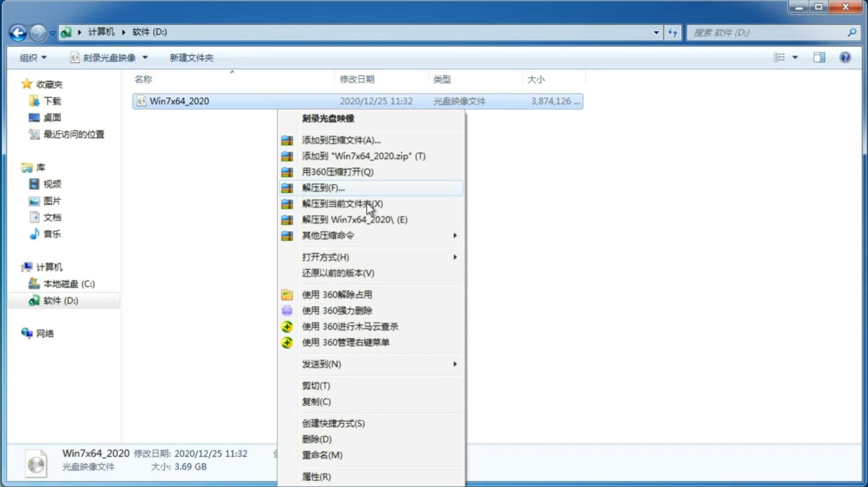The width and height of the screenshot is (868, 487).
Task: Click 软件 D drive in sidebar
Action: point(60,300)
